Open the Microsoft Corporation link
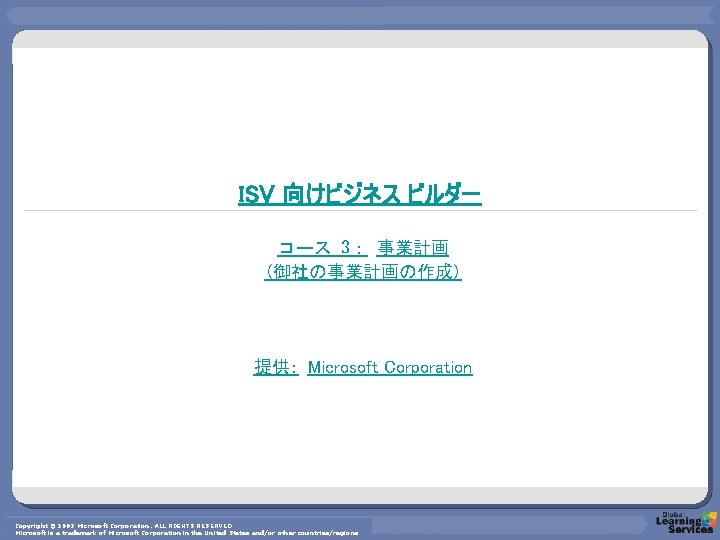This screenshot has height=540, width=720. pos(390,367)
